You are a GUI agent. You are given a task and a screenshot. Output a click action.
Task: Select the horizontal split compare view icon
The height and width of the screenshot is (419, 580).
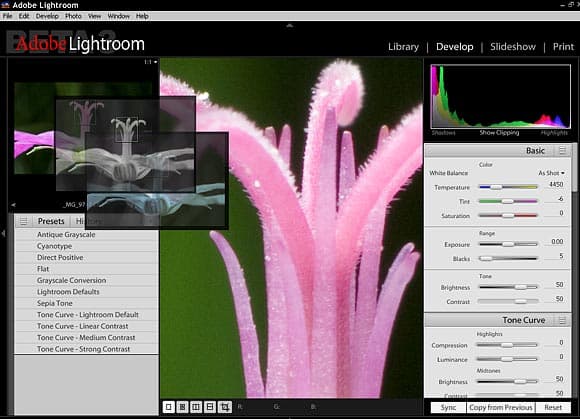[210, 407]
